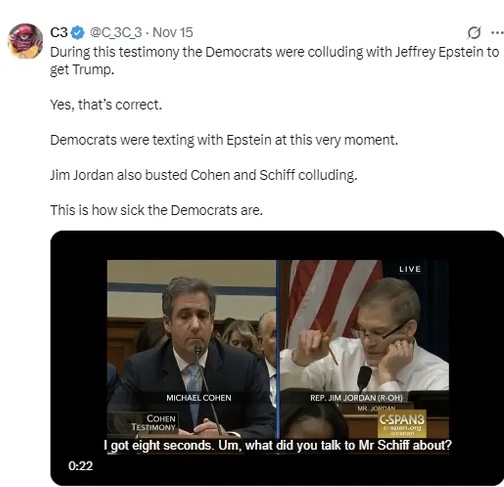Click the Michael Cohen name caption
Viewport: 504px width, 487px height.
tap(199, 398)
